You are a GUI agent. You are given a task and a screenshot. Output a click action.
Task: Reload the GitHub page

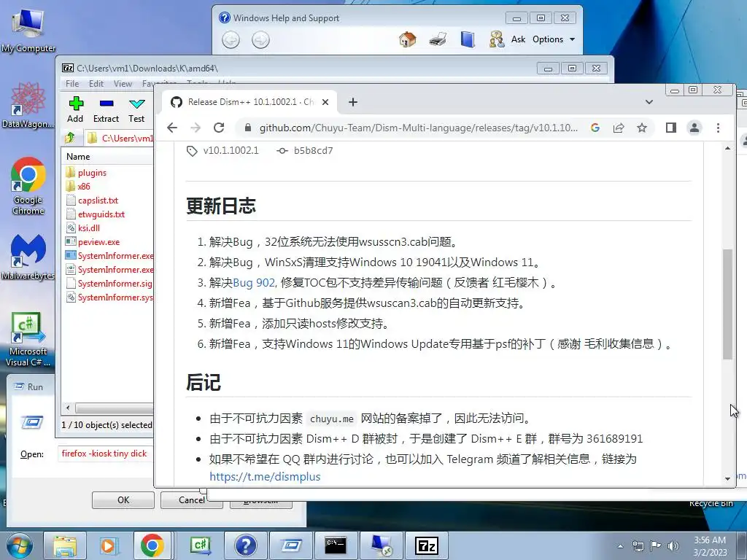coord(219,128)
